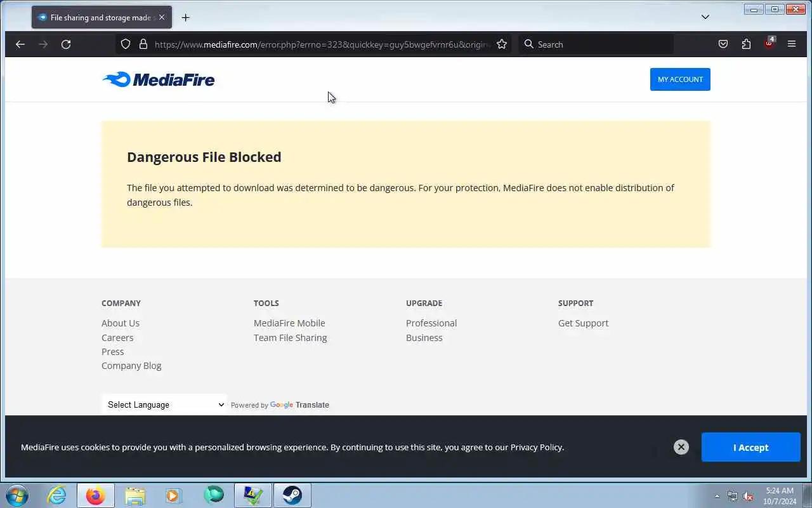Open the checkmark app on taskbar

253,495
